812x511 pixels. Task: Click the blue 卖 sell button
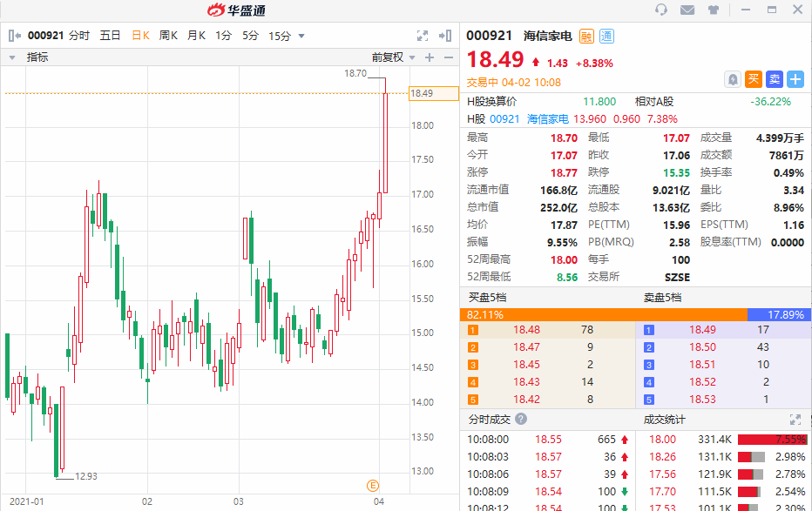click(x=775, y=79)
